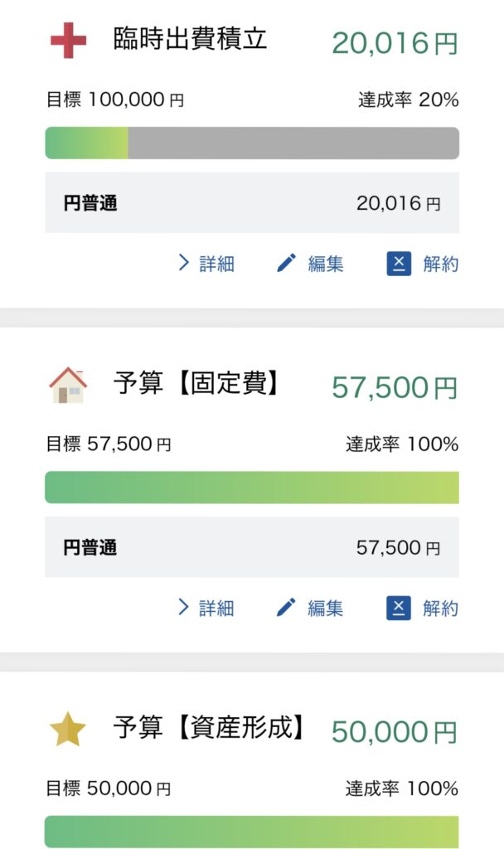Screen dimensions: 504x849
Task: Expand details chevron for 臨時出費積立
Action: pos(184,264)
